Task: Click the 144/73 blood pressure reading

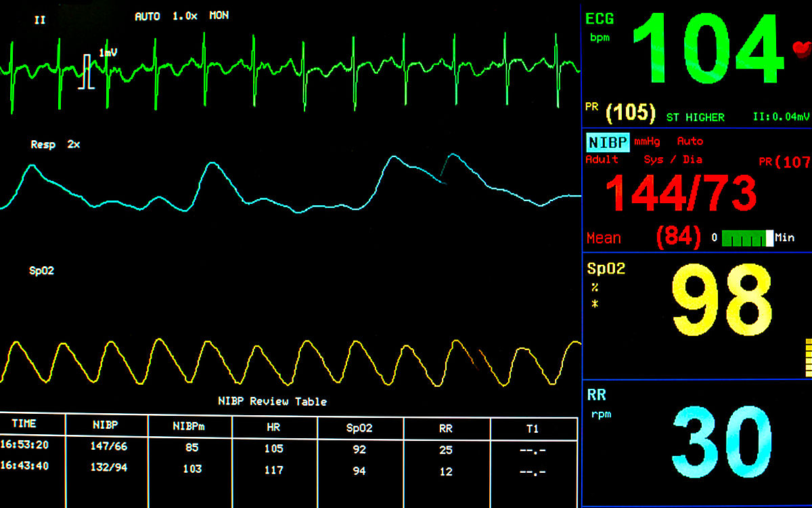Action: click(x=680, y=193)
